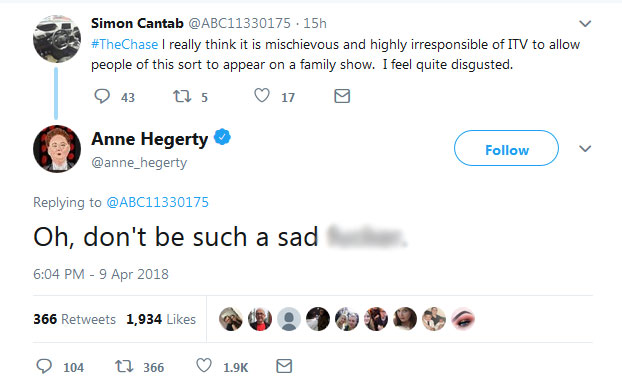Reply to Simon Cantab's tweet
The image size is (622, 384).
(x=102, y=96)
